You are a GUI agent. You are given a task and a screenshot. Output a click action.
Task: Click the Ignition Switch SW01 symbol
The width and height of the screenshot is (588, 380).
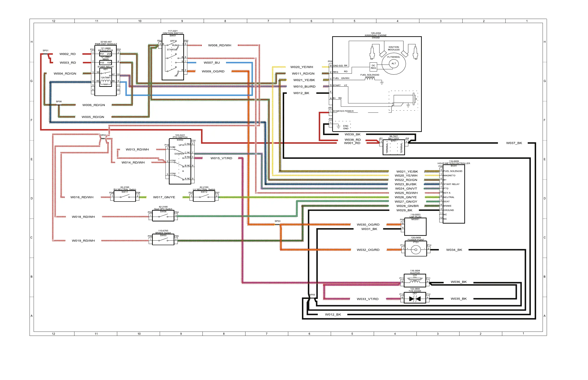(x=173, y=57)
